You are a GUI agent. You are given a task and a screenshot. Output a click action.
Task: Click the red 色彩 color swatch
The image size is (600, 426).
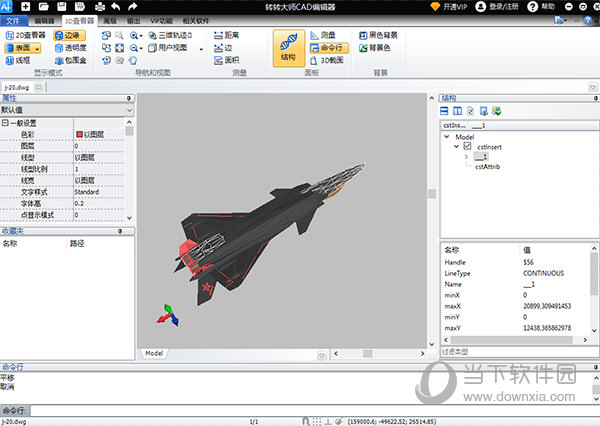79,133
